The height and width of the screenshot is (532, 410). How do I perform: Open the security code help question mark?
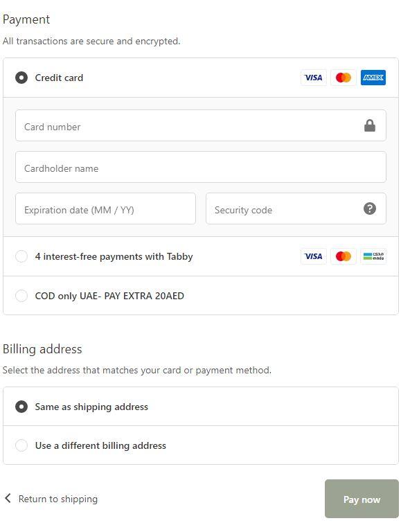click(370, 209)
